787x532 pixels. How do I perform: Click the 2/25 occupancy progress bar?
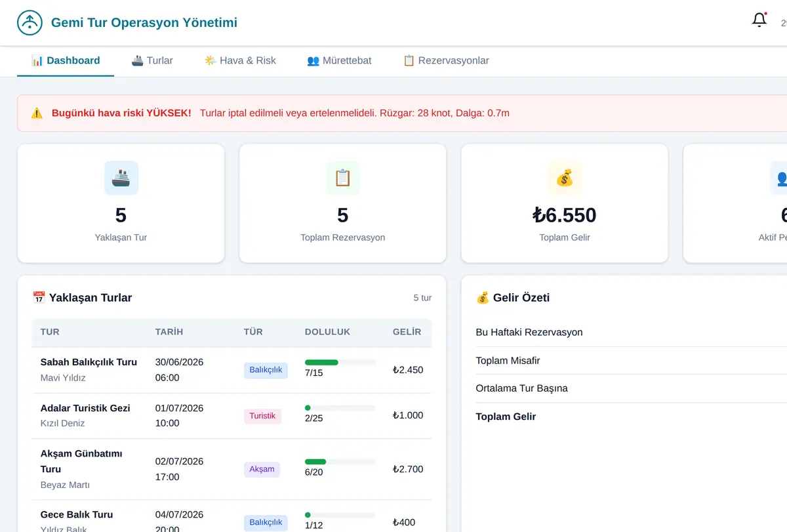click(x=340, y=408)
